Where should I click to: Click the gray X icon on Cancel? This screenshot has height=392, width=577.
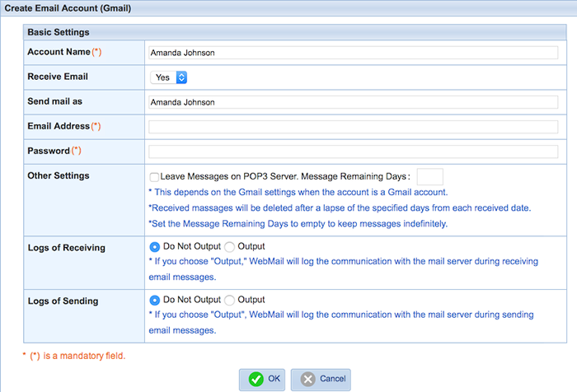coord(307,379)
